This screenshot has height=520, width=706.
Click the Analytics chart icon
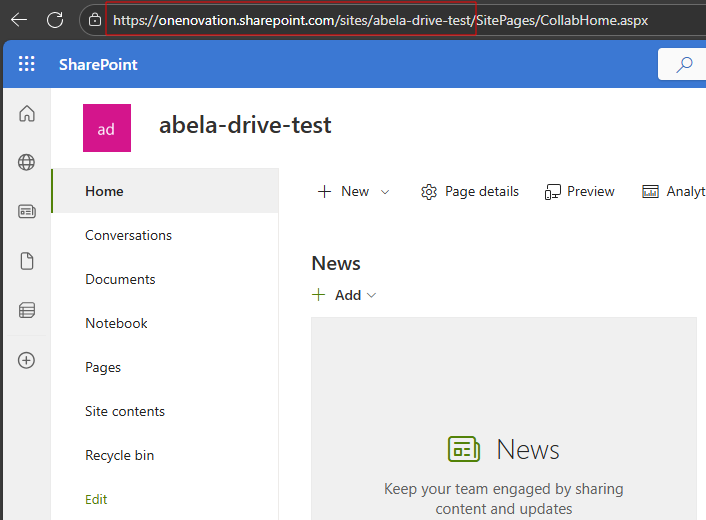click(x=650, y=192)
